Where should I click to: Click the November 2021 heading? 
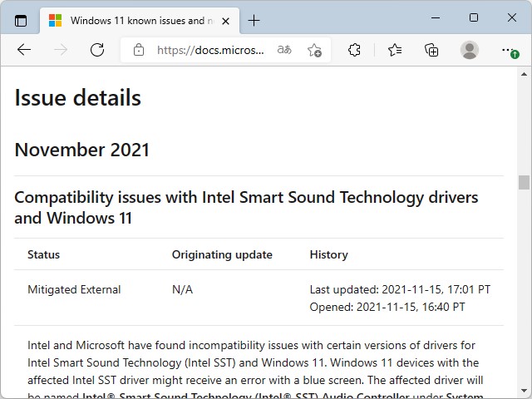(82, 150)
